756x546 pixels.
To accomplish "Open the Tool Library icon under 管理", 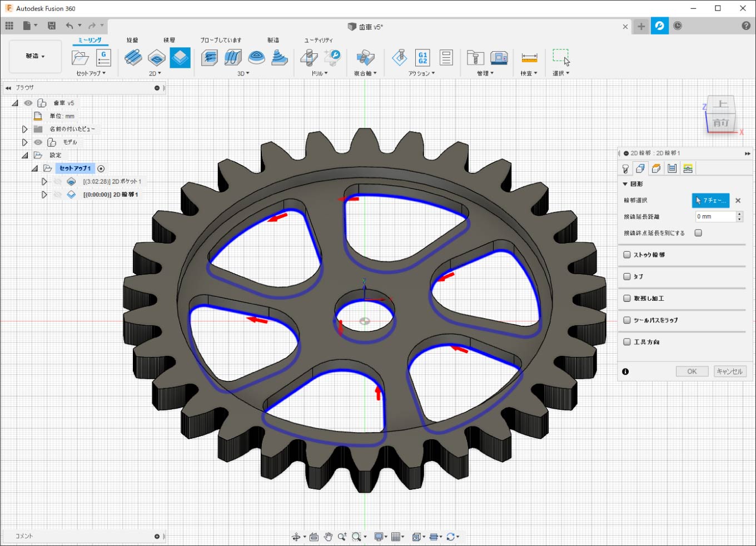I will tap(475, 57).
